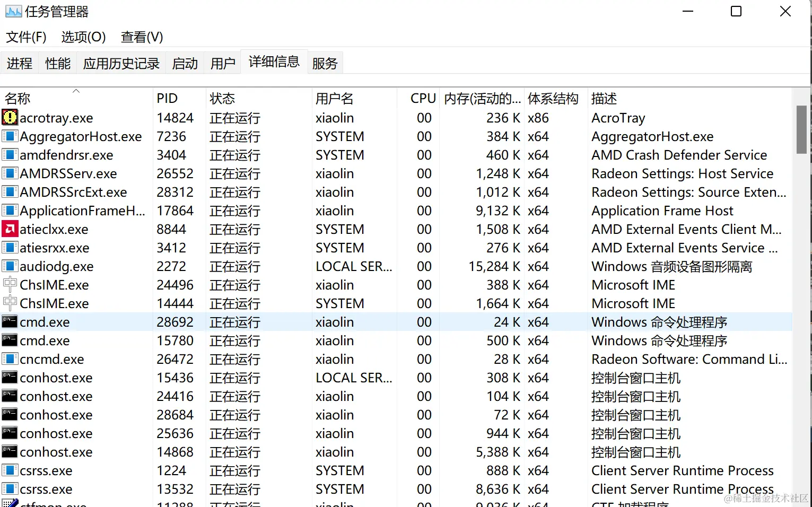Screen dimensions: 812x507
Task: Click conhost.exe icon with PID 25636
Action: pyautogui.click(x=10, y=433)
